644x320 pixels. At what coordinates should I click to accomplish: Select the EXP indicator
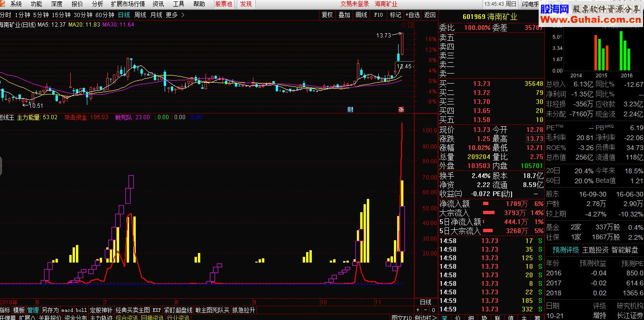[x=157, y=310]
